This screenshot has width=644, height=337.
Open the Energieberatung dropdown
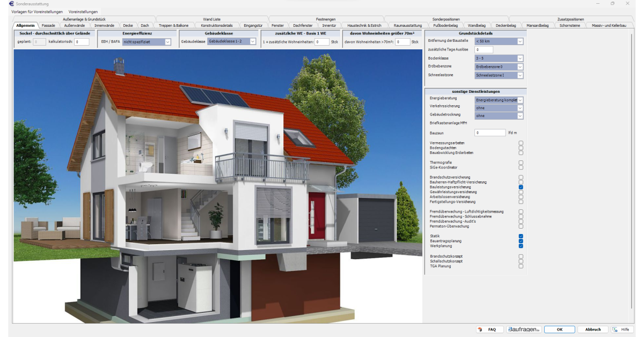click(499, 100)
